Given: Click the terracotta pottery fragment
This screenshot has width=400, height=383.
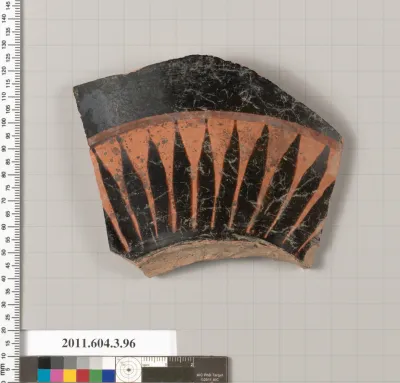Looking at the screenshot, I should tap(207, 167).
